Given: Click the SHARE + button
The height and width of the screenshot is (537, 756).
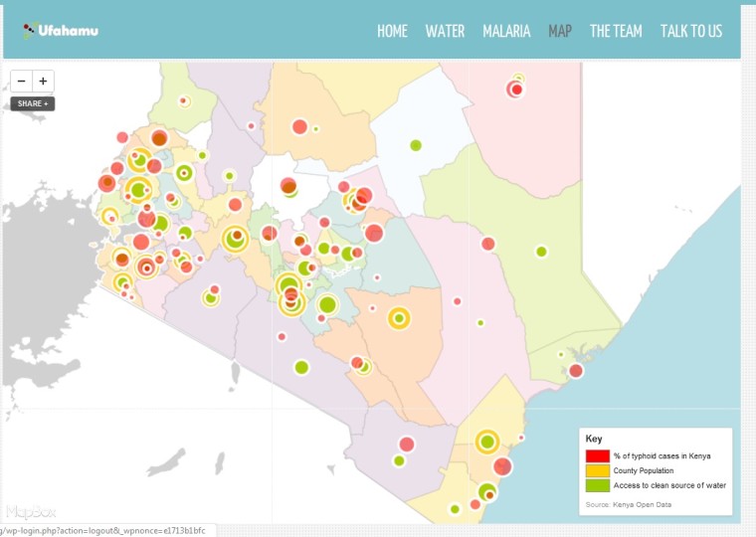Looking at the screenshot, I should coord(33,103).
